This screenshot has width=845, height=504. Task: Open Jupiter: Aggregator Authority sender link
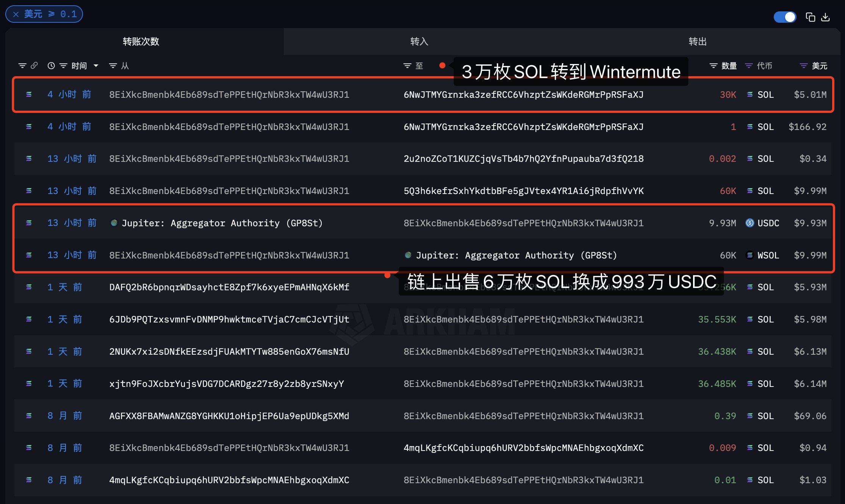click(222, 223)
